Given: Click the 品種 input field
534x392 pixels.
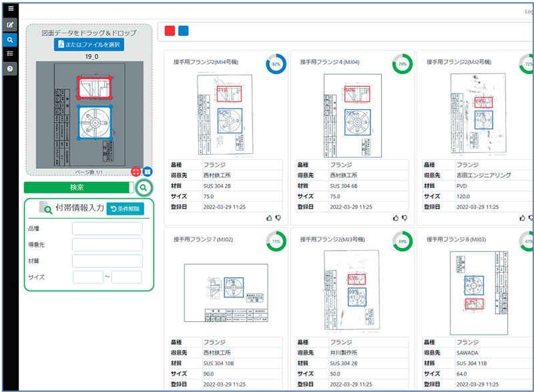Looking at the screenshot, I should (x=107, y=229).
